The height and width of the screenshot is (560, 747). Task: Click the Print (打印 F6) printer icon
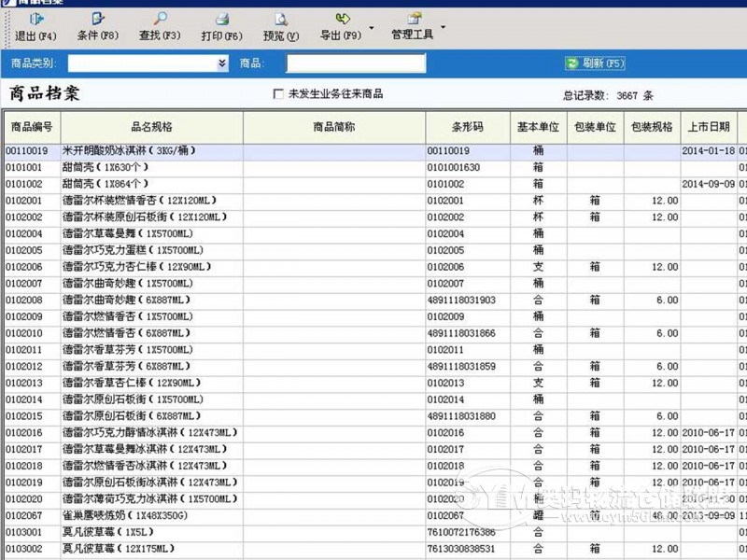222,19
